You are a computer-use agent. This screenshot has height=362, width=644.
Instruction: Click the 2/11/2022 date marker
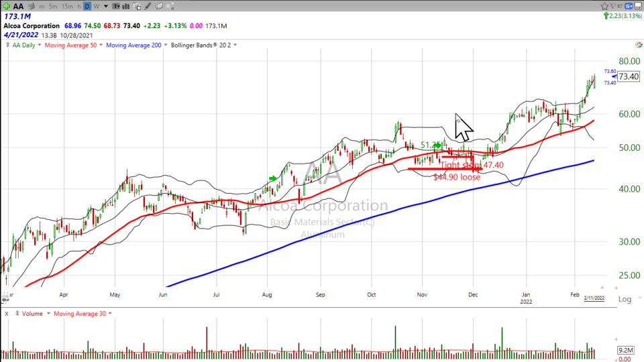(x=594, y=298)
